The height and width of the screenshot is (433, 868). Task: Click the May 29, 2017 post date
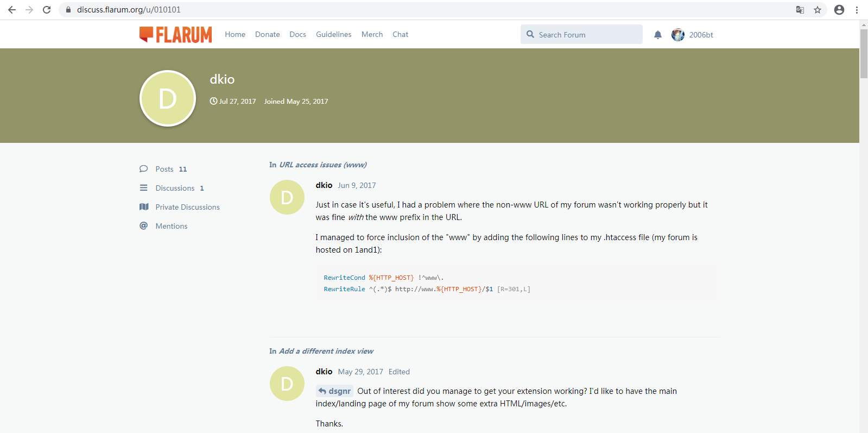click(360, 372)
